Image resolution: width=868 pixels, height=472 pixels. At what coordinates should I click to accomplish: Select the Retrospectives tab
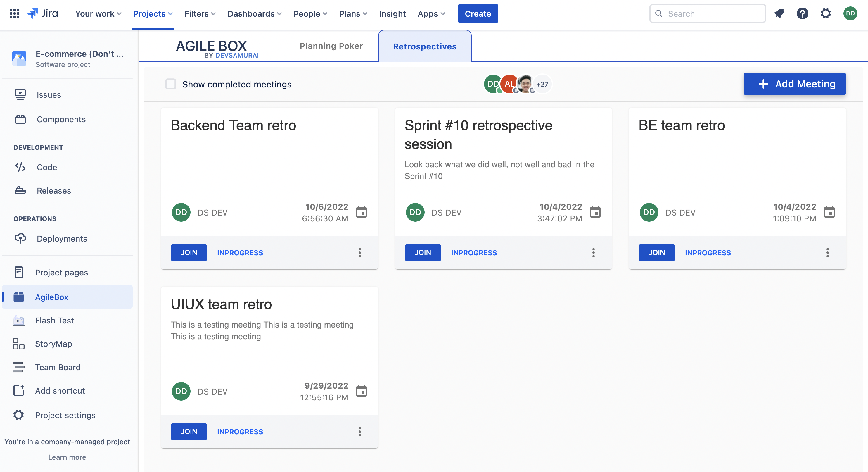[x=425, y=46]
